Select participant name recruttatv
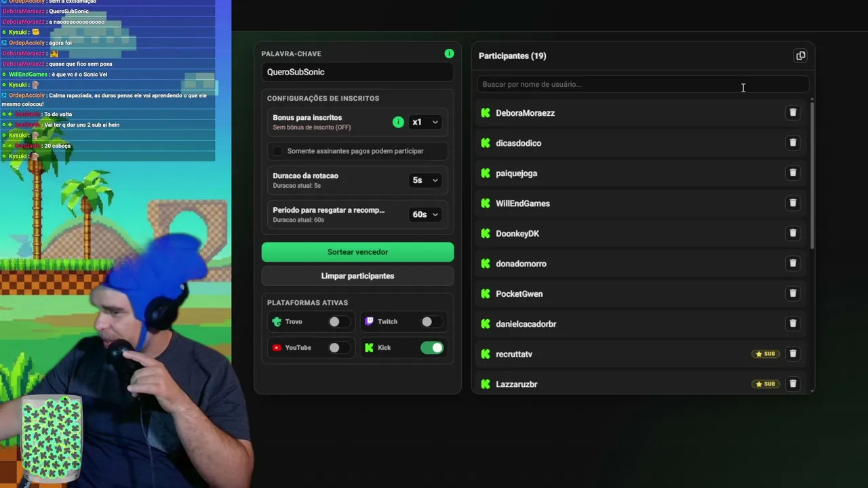Viewport: 868px width, 488px height. [x=513, y=354]
